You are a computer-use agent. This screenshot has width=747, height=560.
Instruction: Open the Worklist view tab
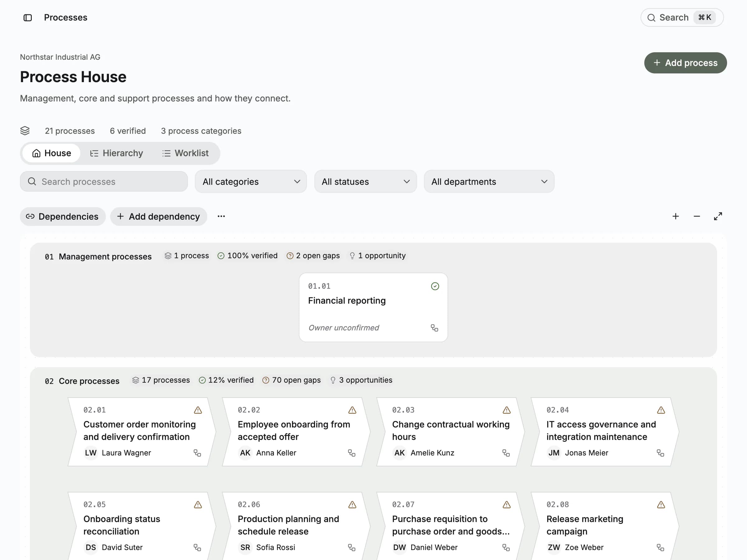coord(186,153)
